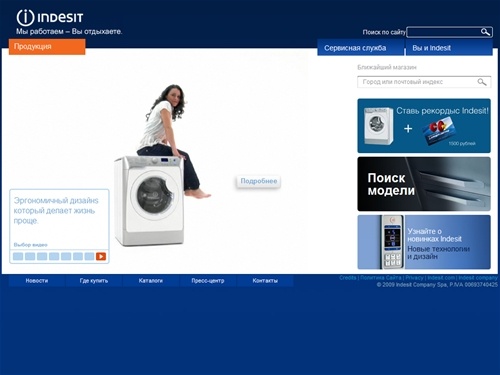Open the Вы и Indesit tab
The width and height of the screenshot is (500, 375).
coord(449,48)
